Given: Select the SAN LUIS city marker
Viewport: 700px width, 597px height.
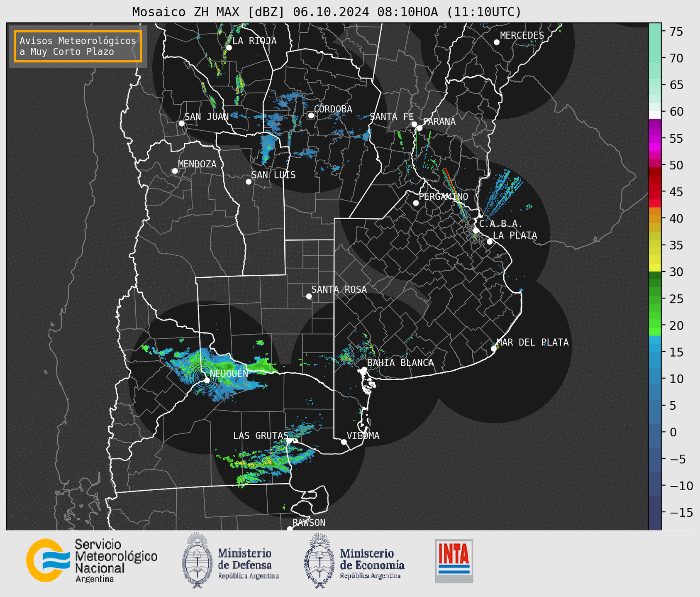Looking at the screenshot, I should 249,182.
